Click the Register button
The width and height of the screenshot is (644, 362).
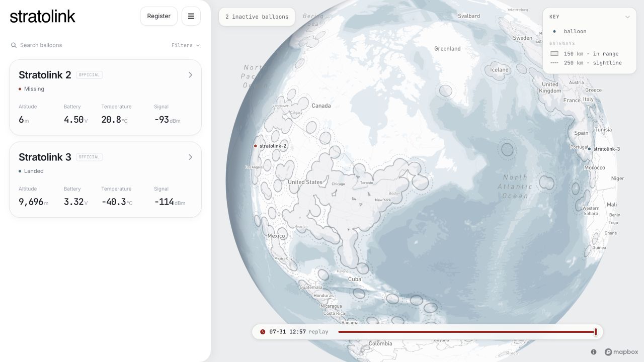(x=159, y=16)
